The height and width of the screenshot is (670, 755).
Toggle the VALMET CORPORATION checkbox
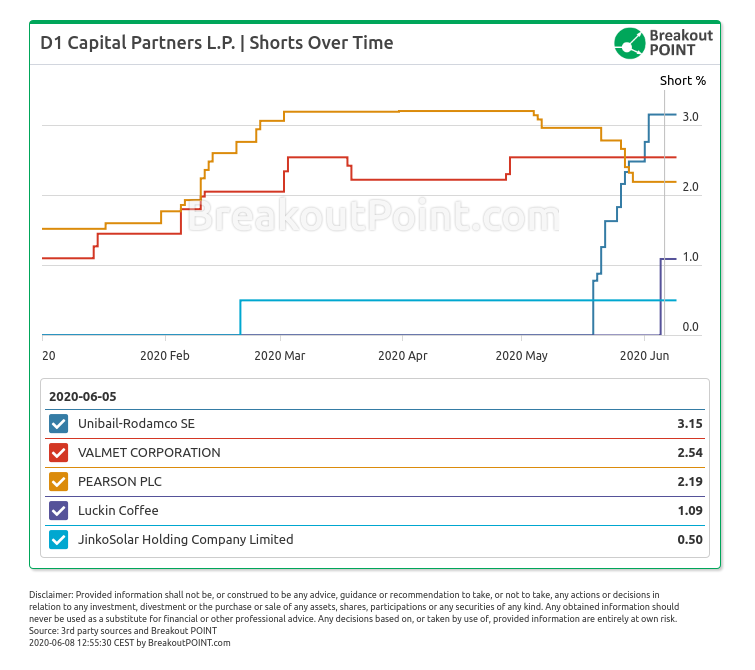(58, 453)
